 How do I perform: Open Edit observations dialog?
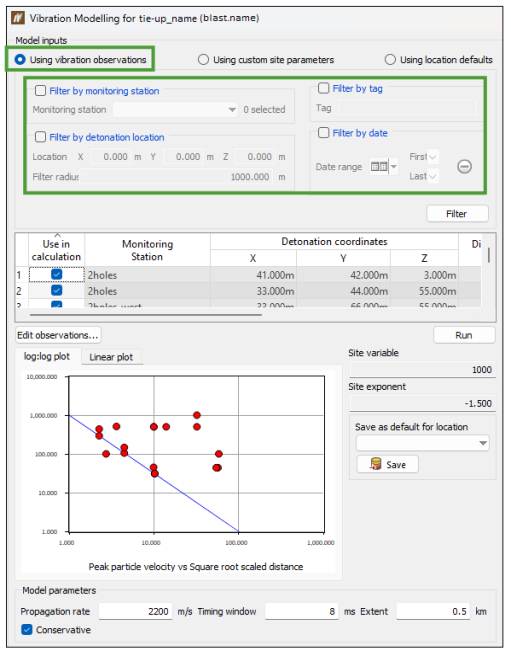tap(58, 335)
